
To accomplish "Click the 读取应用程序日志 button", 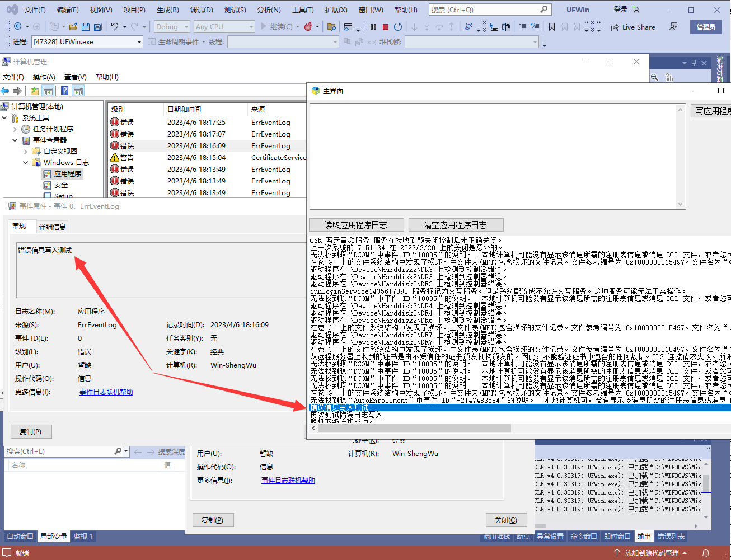I will (356, 225).
